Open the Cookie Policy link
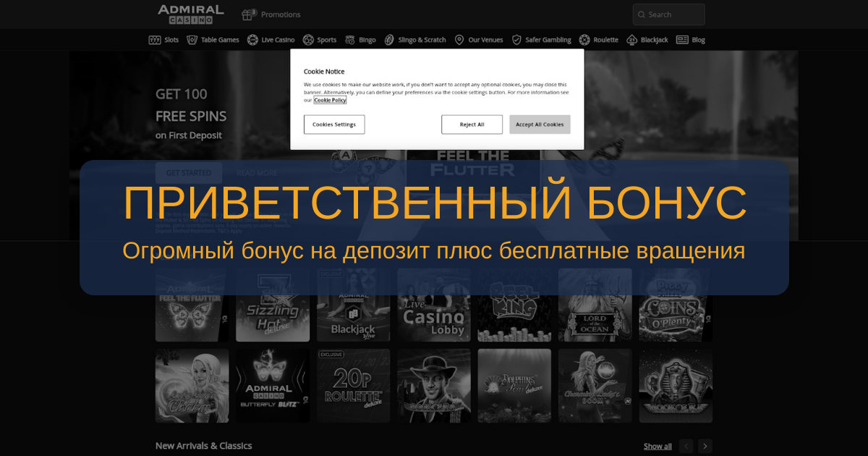Image resolution: width=868 pixels, height=456 pixels. [330, 101]
